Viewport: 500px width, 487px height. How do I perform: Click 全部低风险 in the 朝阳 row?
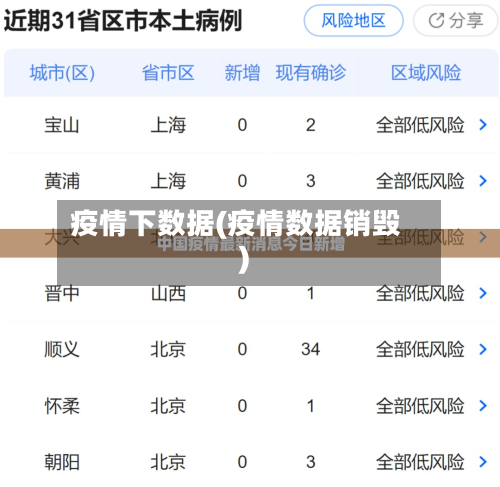pyautogui.click(x=420, y=462)
